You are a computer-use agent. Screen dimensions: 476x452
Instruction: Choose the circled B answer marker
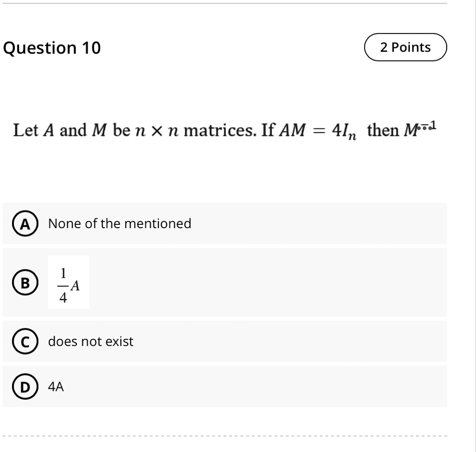pos(25,282)
